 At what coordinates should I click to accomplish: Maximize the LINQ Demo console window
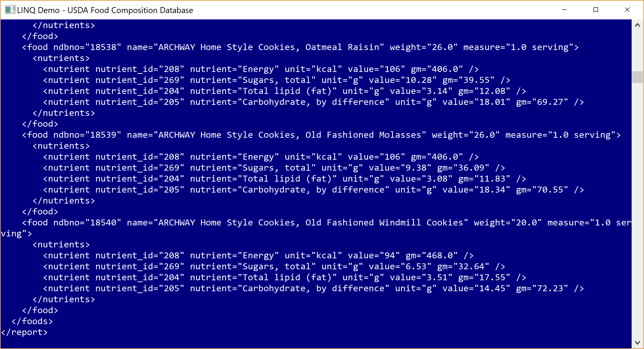click(596, 10)
